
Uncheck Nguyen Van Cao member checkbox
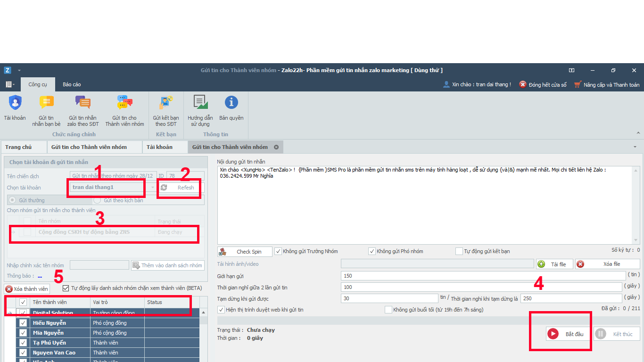tap(23, 353)
